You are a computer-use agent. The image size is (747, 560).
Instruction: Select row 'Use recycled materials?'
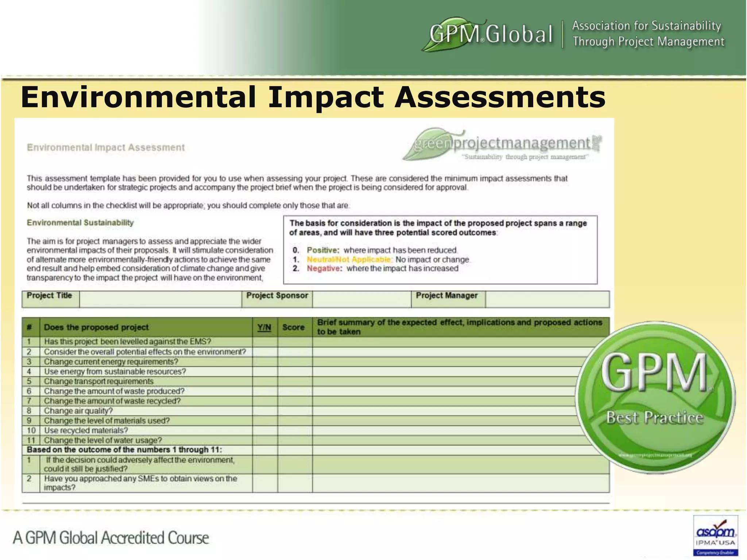pyautogui.click(x=316, y=431)
